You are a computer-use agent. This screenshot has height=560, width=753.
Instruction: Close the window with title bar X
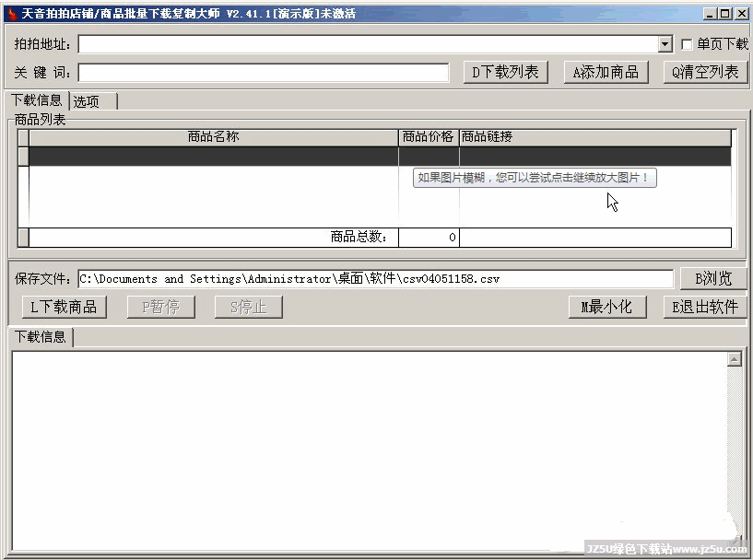(741, 14)
